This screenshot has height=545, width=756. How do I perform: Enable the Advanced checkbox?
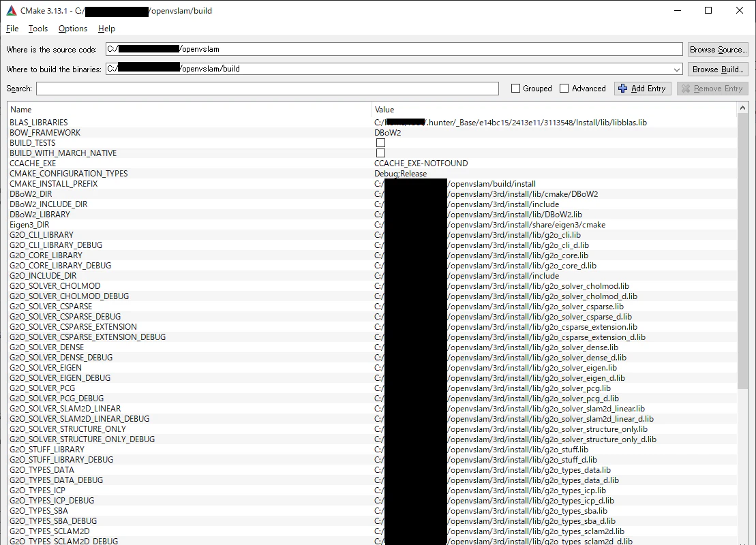[x=564, y=89]
